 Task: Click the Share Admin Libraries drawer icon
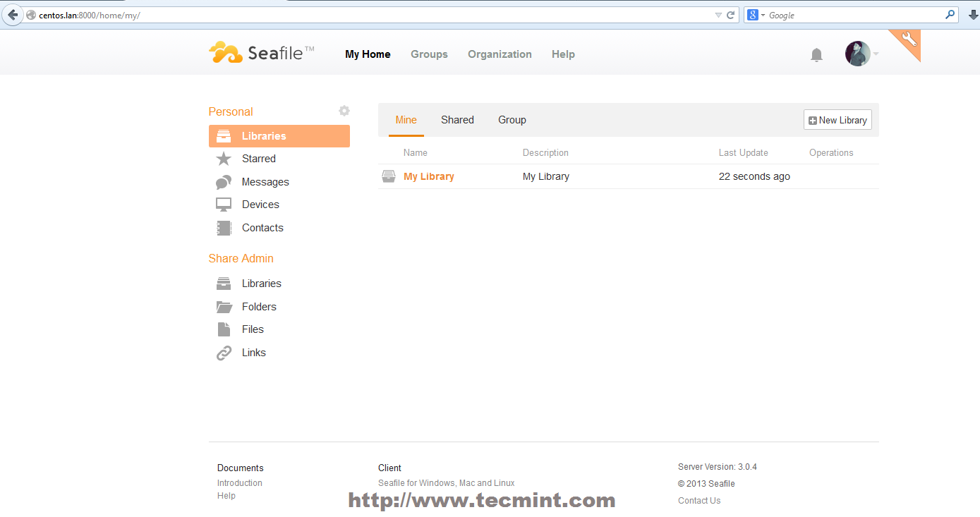(224, 284)
